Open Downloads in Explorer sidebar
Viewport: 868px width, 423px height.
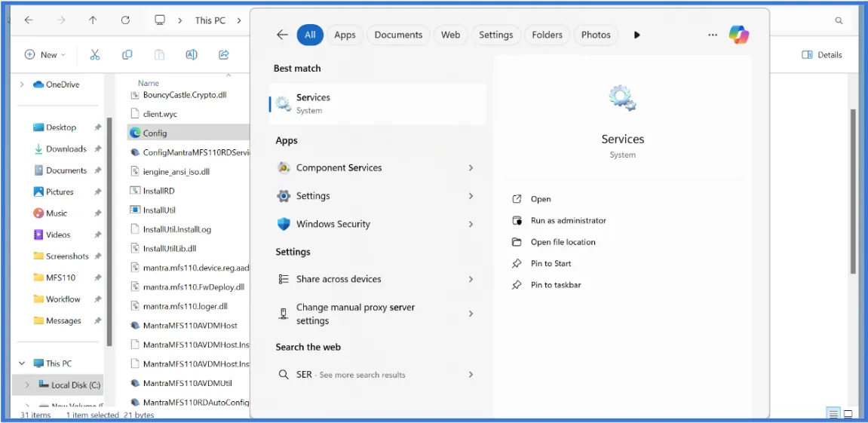coord(66,149)
